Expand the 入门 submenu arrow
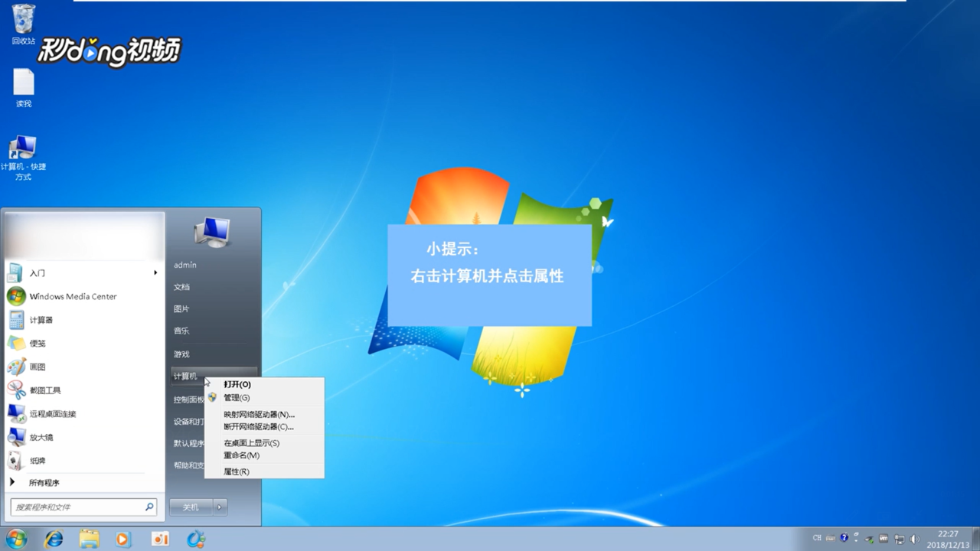 pos(155,272)
